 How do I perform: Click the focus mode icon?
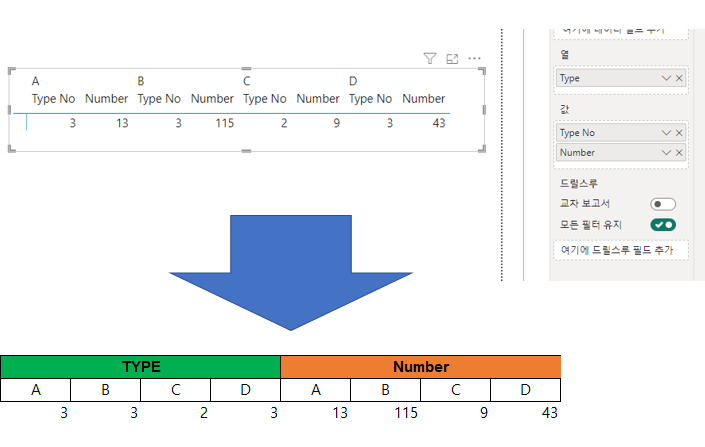[452, 58]
